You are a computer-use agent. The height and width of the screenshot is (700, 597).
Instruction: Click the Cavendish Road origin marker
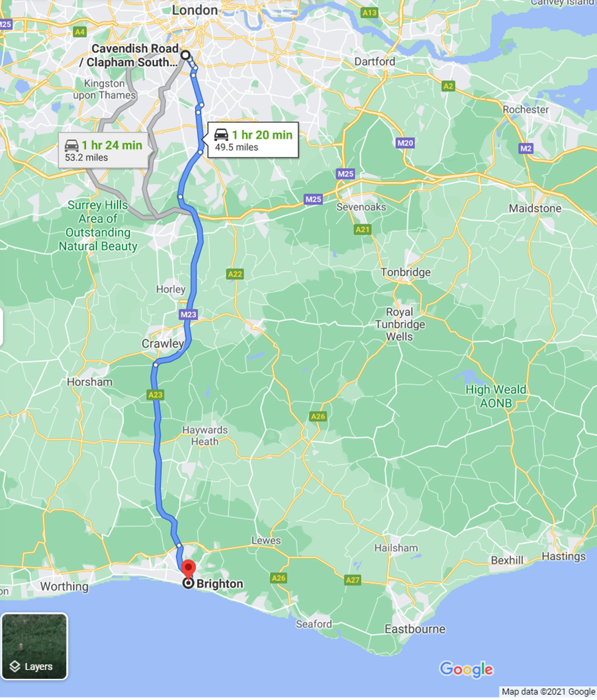pyautogui.click(x=185, y=56)
